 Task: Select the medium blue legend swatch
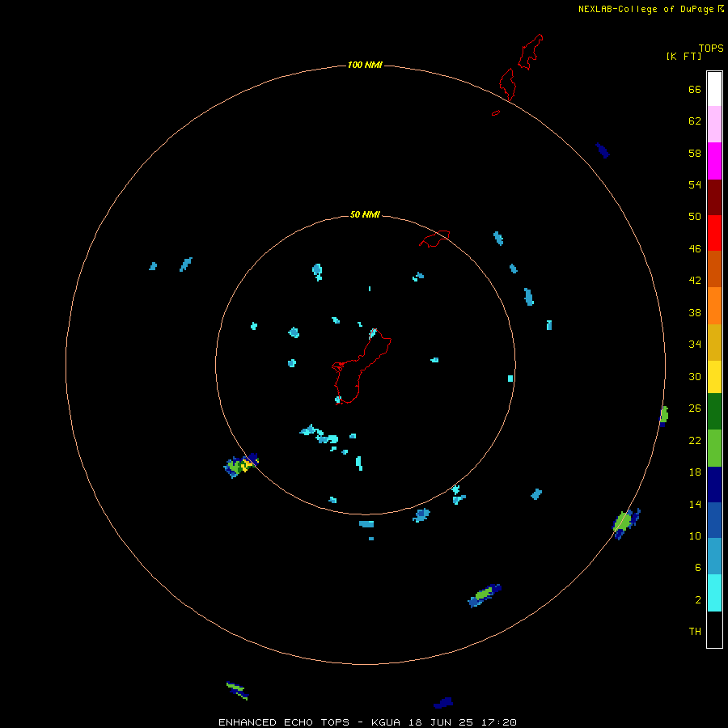(x=714, y=520)
